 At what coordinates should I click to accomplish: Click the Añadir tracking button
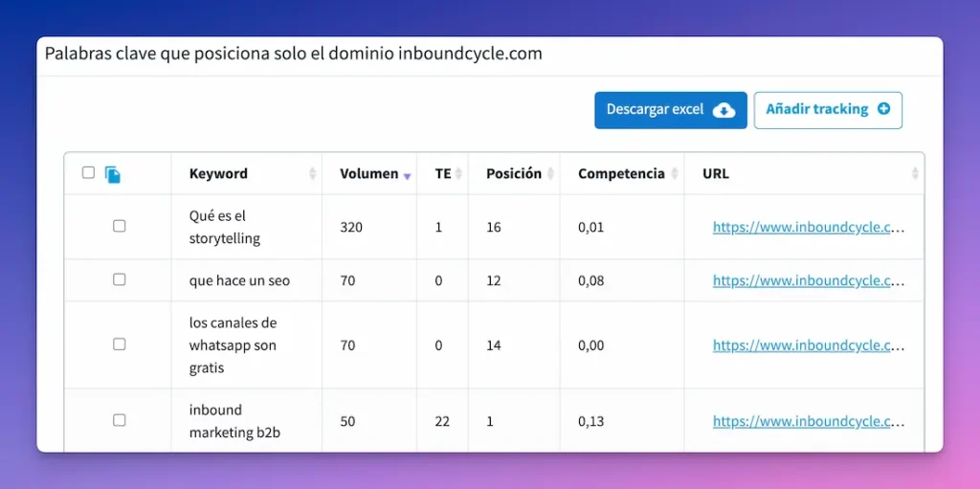pos(828,110)
